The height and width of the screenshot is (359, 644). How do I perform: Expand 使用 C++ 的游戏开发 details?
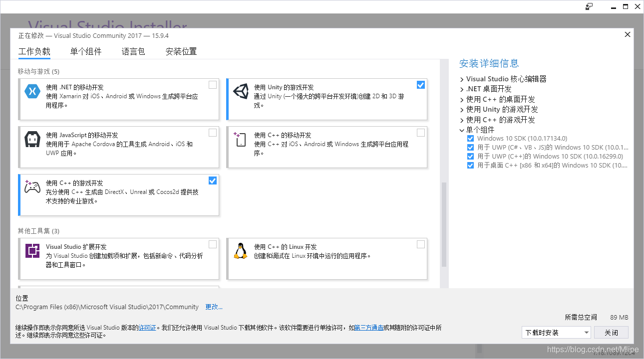tap(462, 120)
